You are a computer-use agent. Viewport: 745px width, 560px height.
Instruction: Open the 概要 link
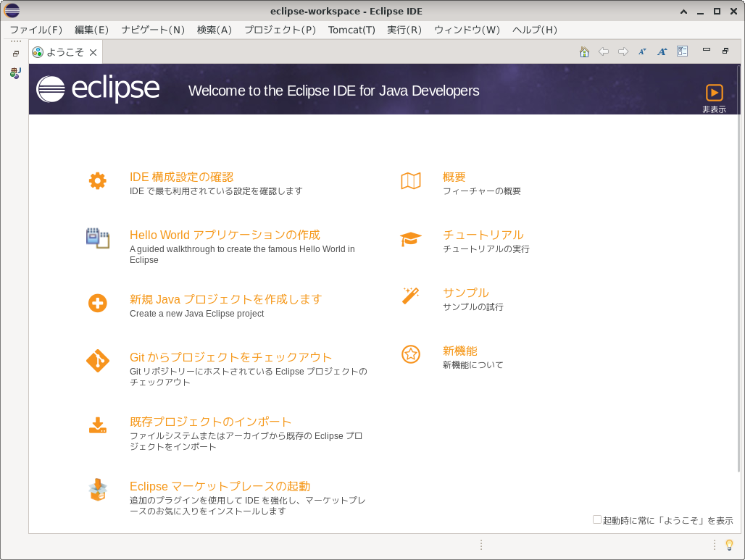[454, 177]
